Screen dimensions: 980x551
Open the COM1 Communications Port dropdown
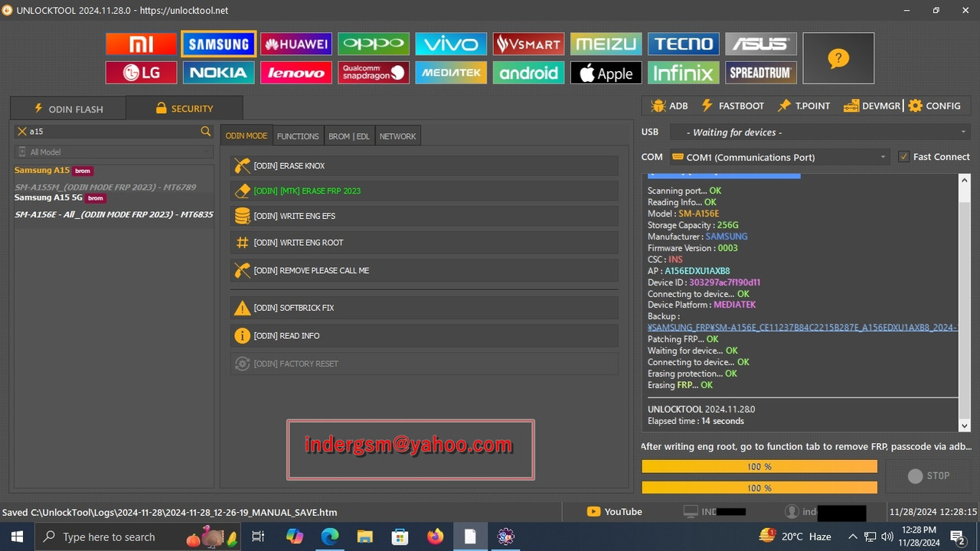[779, 157]
